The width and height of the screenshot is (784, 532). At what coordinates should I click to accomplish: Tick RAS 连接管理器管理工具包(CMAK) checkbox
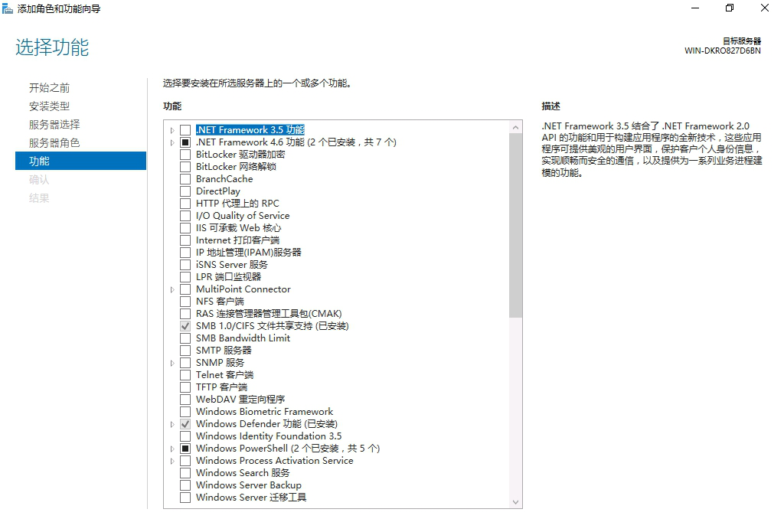[185, 314]
